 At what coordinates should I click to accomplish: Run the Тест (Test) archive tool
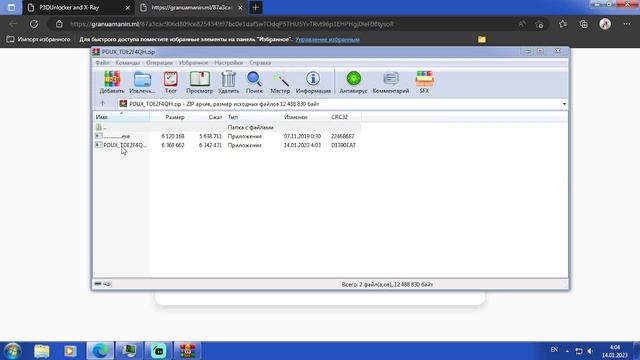tap(171, 82)
